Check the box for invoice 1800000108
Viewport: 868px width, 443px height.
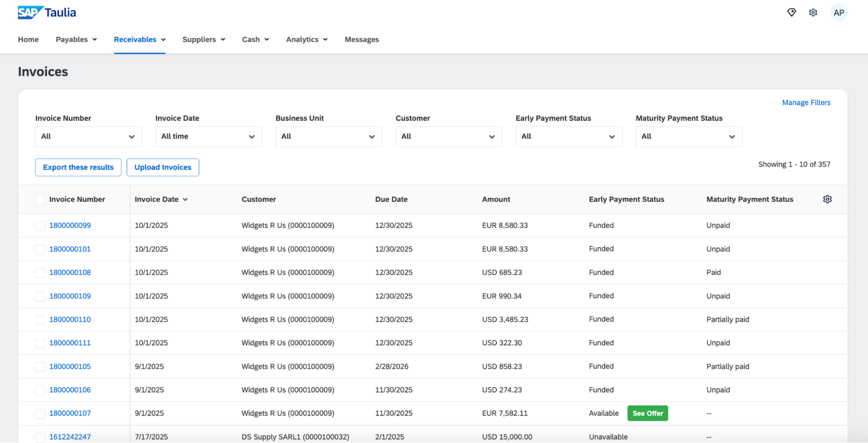[x=40, y=272]
